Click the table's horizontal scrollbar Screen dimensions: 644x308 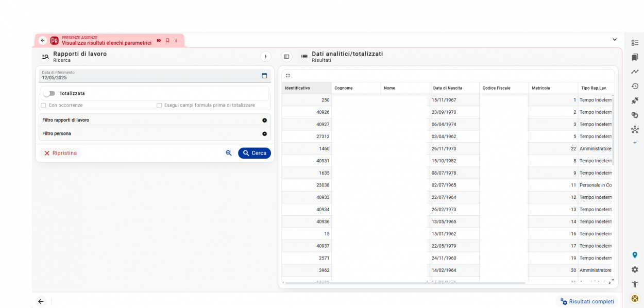coord(404,283)
